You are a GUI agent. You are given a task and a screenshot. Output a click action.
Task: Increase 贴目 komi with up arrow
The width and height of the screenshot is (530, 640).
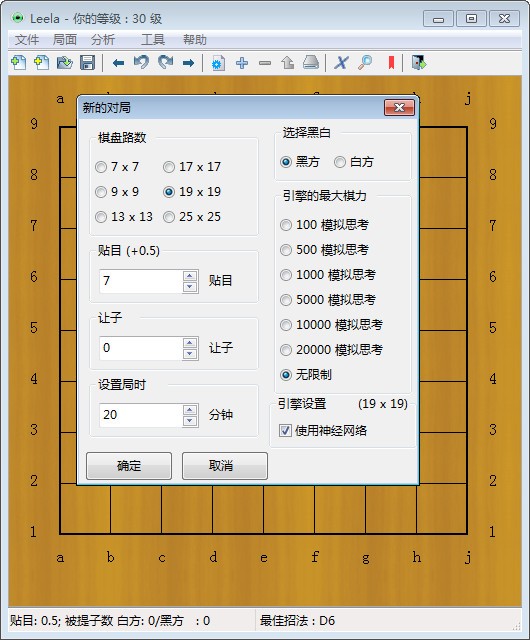pos(189,276)
